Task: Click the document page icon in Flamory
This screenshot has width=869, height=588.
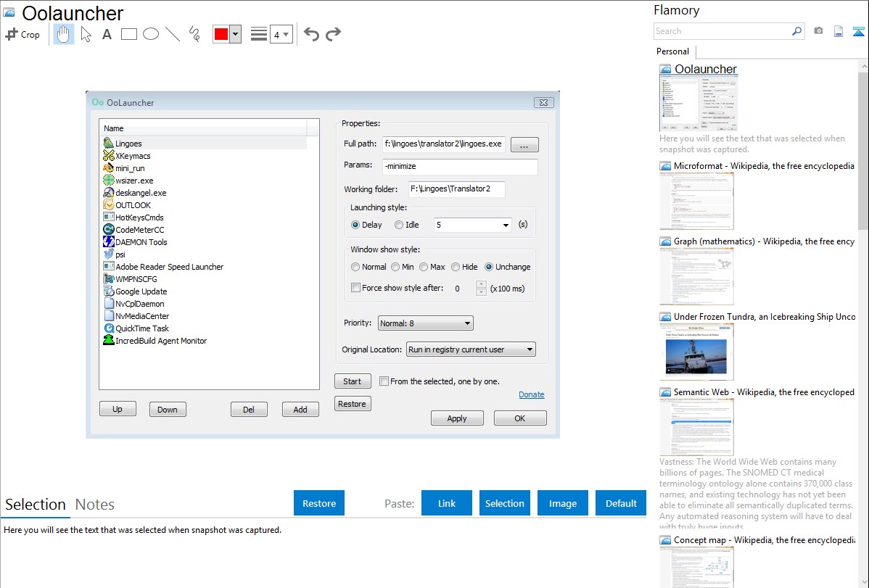Action: [839, 31]
